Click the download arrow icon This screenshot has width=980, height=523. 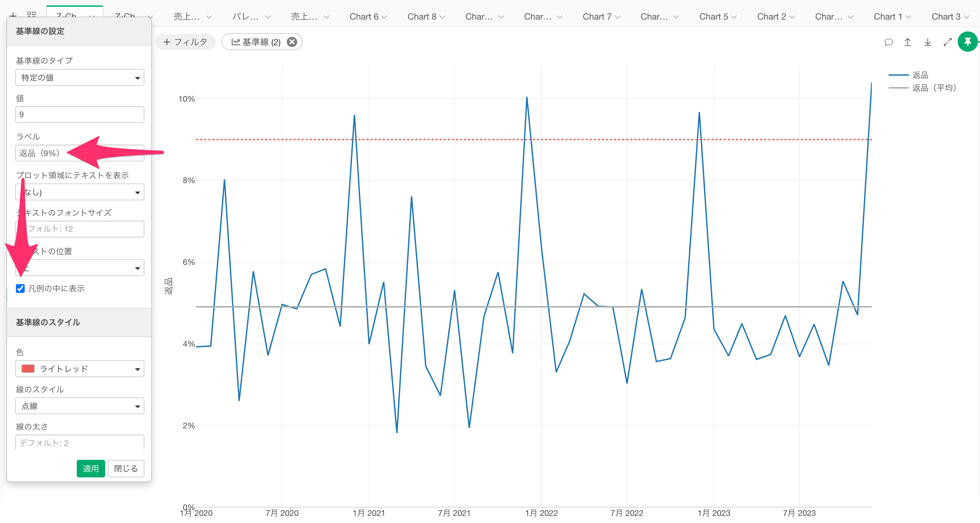click(x=928, y=42)
